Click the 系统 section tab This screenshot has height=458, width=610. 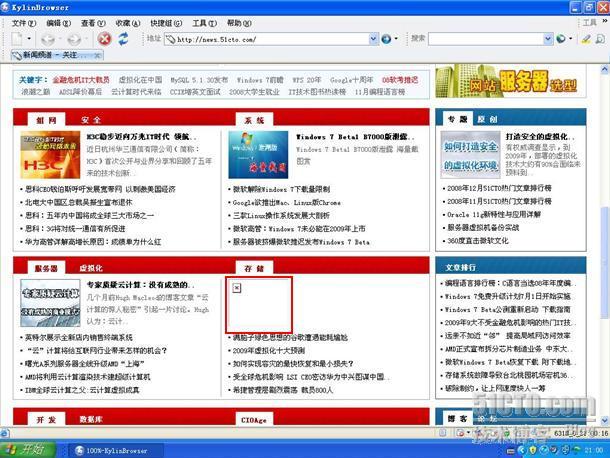click(x=254, y=120)
